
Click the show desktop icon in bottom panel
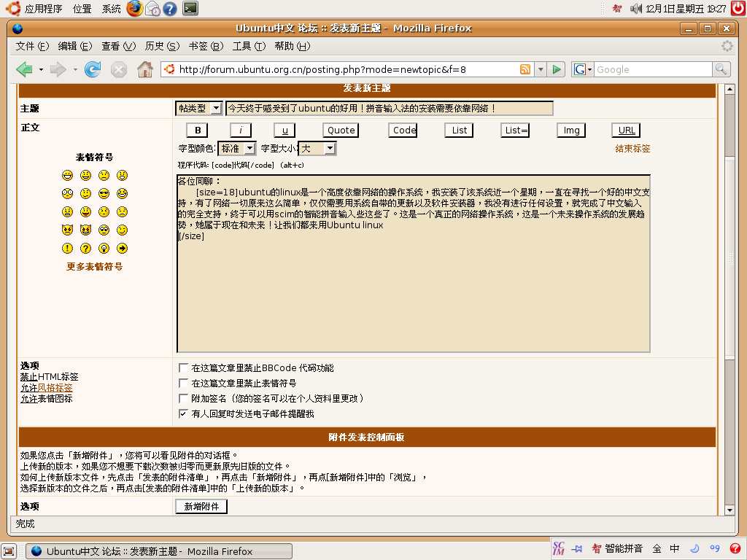click(9, 551)
